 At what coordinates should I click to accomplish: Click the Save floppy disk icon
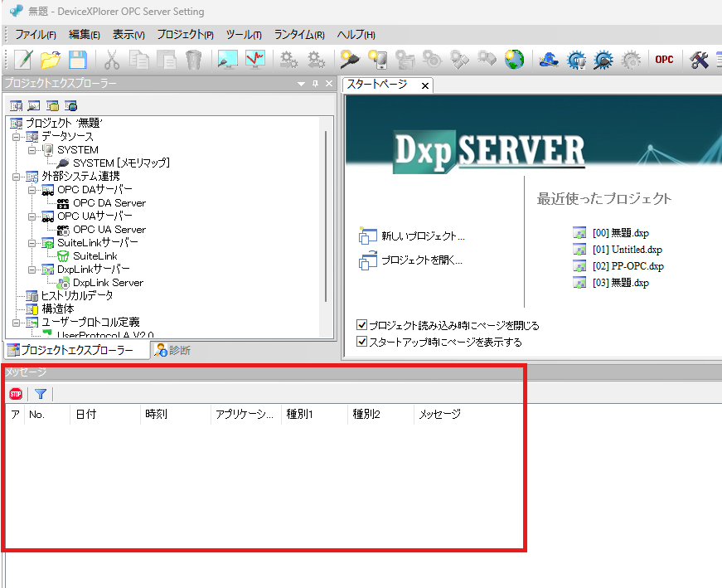tap(77, 59)
